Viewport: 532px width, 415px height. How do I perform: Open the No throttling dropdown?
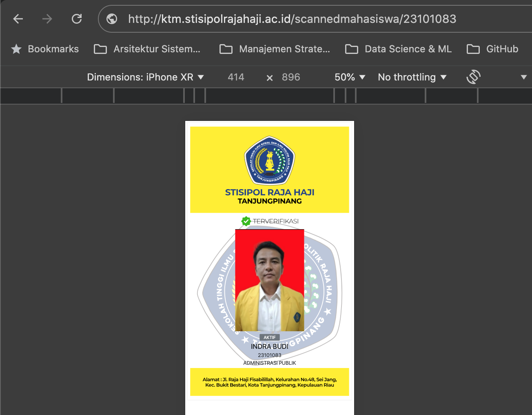(412, 77)
